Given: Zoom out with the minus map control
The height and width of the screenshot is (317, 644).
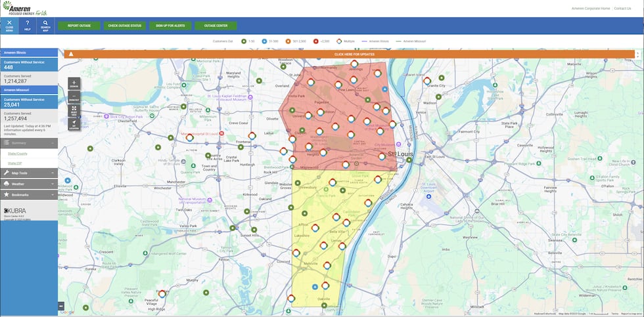Looking at the screenshot, I should 74,96.
